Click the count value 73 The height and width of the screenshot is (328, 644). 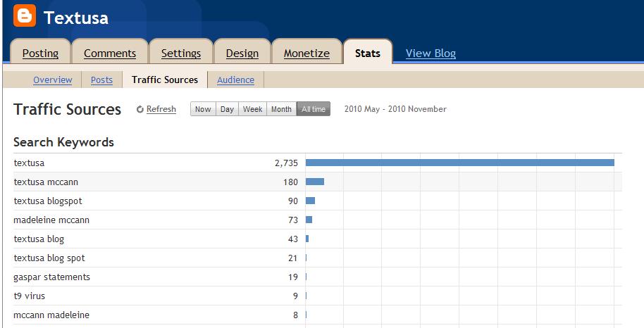click(293, 220)
